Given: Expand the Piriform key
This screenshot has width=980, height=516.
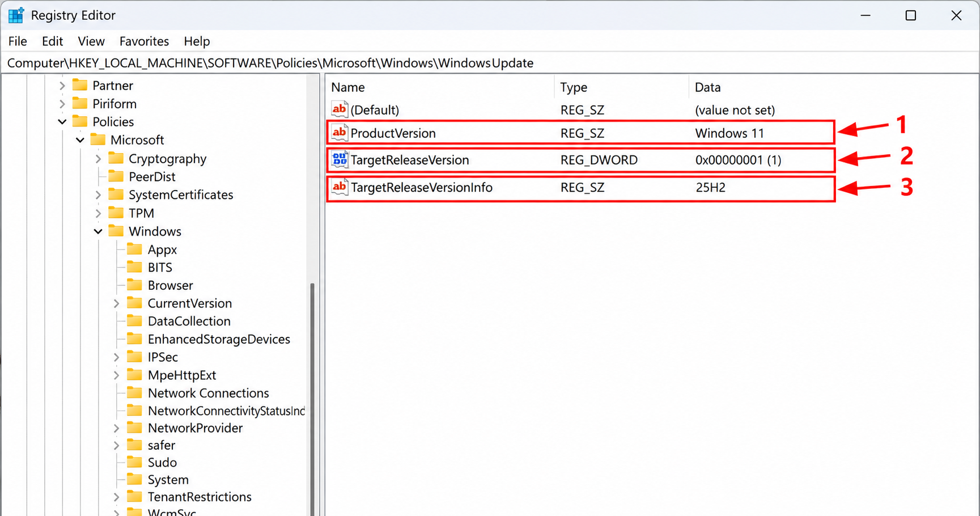Looking at the screenshot, I should (62, 104).
